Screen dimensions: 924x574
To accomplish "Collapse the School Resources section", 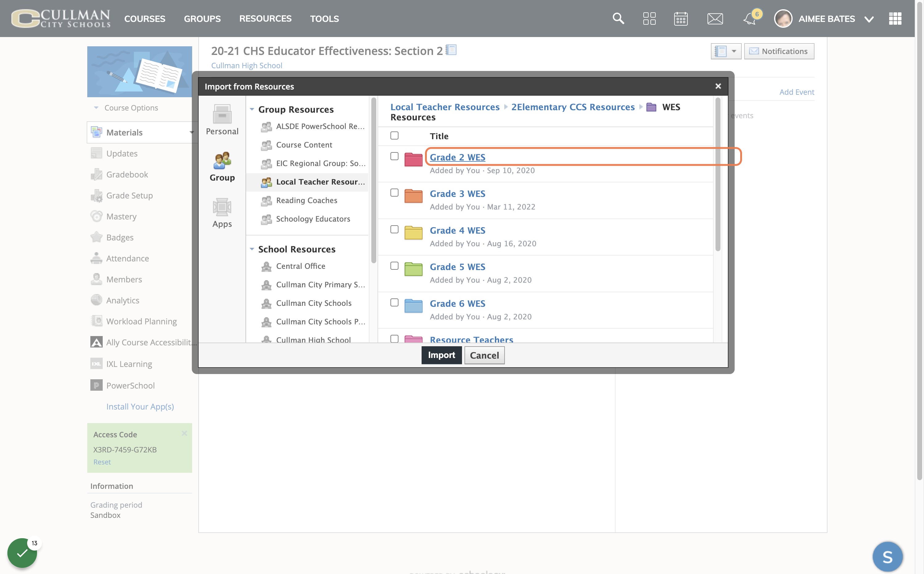I will click(252, 249).
